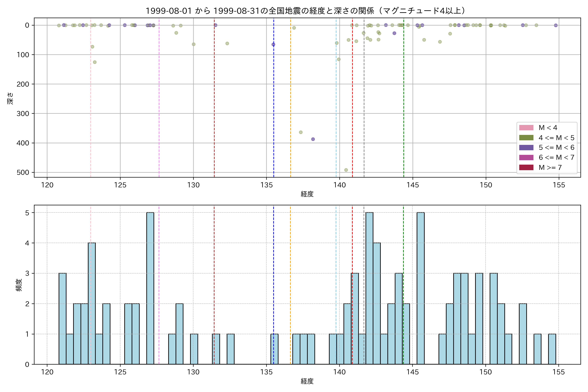Click the magenta 6 <= M < 7 swatch

pos(526,157)
